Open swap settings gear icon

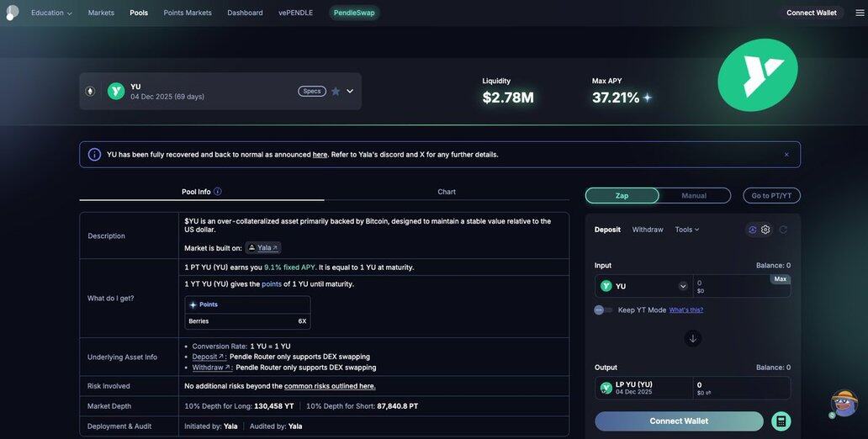pos(765,230)
